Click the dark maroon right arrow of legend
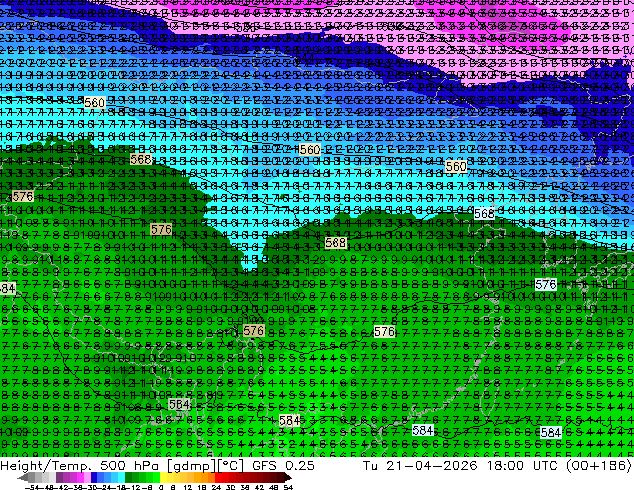 pos(287,478)
